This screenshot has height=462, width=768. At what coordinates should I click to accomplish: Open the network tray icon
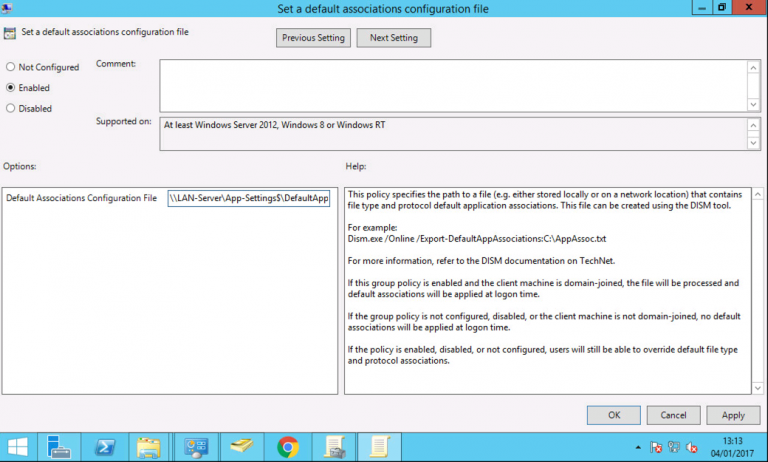[674, 447]
